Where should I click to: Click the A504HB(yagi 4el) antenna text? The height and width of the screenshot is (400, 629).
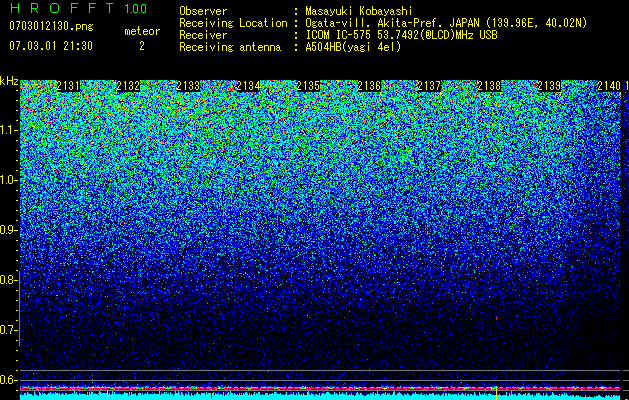point(353,47)
